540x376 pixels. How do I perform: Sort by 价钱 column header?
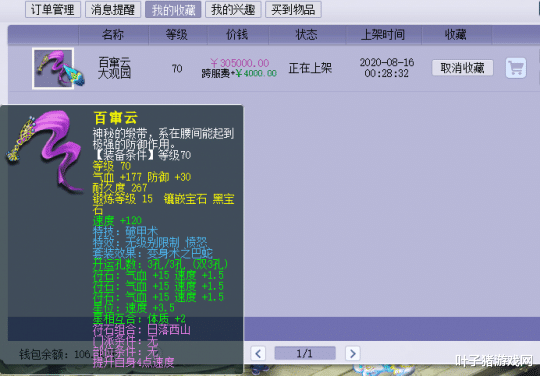237,34
